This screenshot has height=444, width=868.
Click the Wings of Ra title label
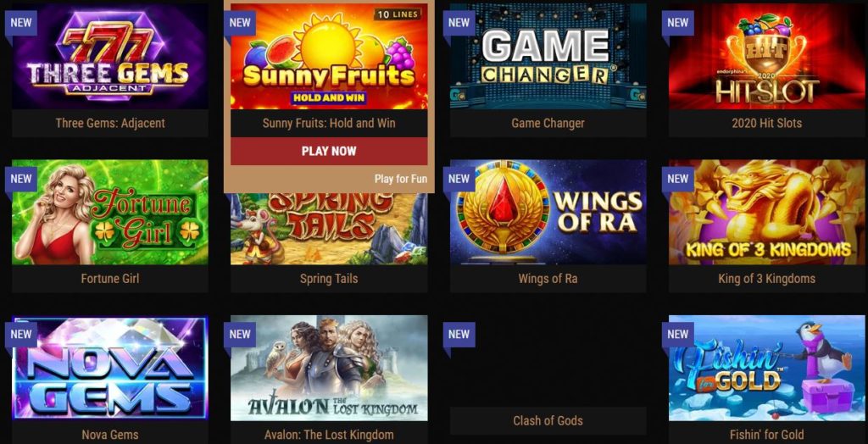tap(548, 279)
